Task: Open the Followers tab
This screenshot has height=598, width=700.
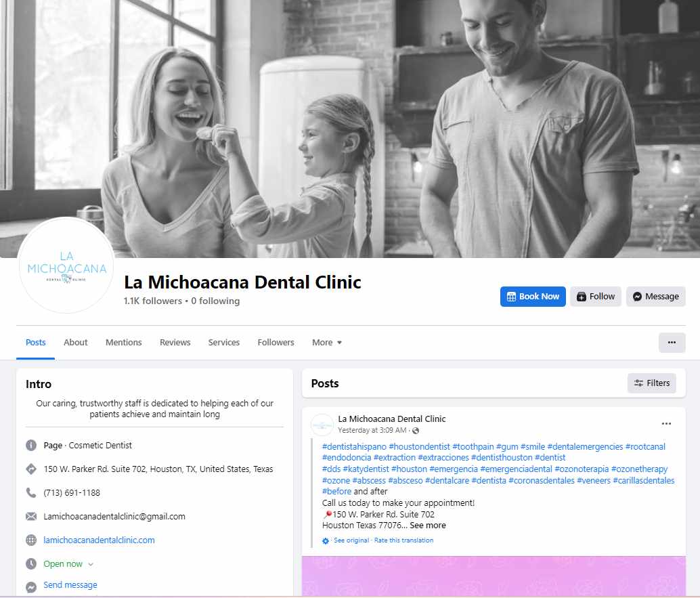Action: [x=276, y=343]
